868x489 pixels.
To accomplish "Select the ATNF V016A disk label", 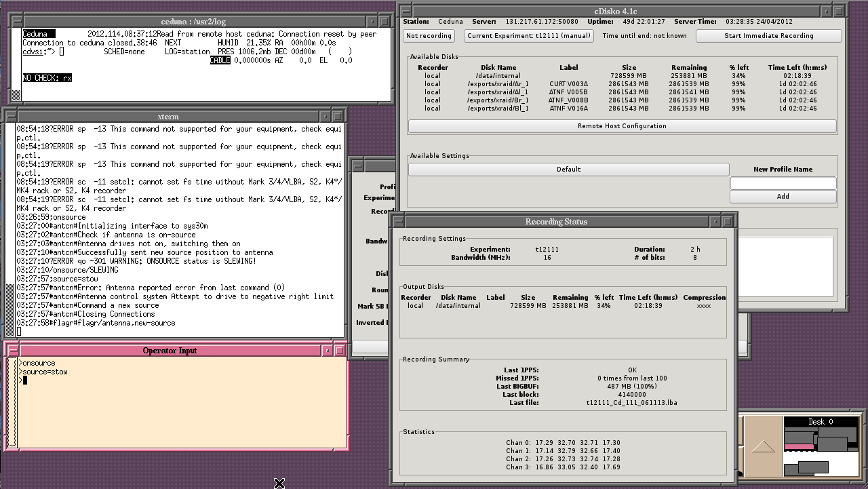I will point(568,109).
